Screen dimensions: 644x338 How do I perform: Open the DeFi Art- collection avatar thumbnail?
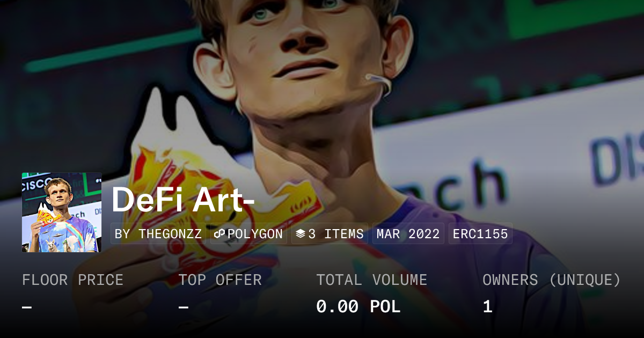tap(62, 212)
